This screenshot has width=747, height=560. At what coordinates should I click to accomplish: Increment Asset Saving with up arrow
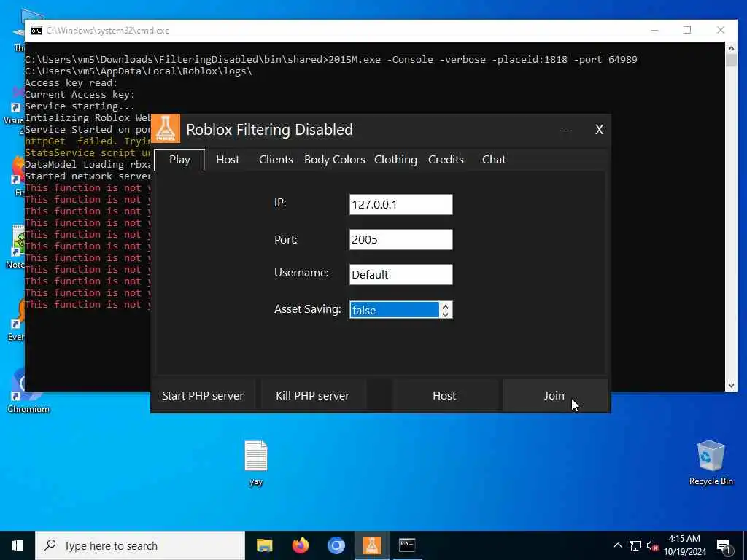coord(446,306)
